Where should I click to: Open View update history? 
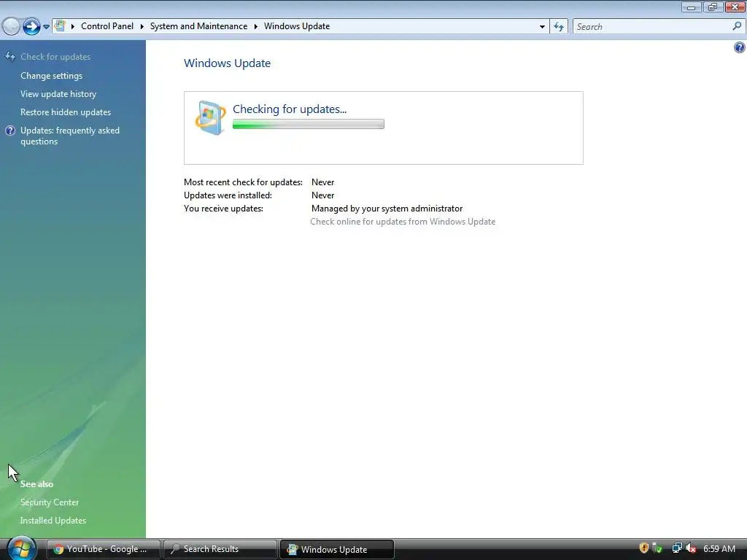click(x=58, y=94)
